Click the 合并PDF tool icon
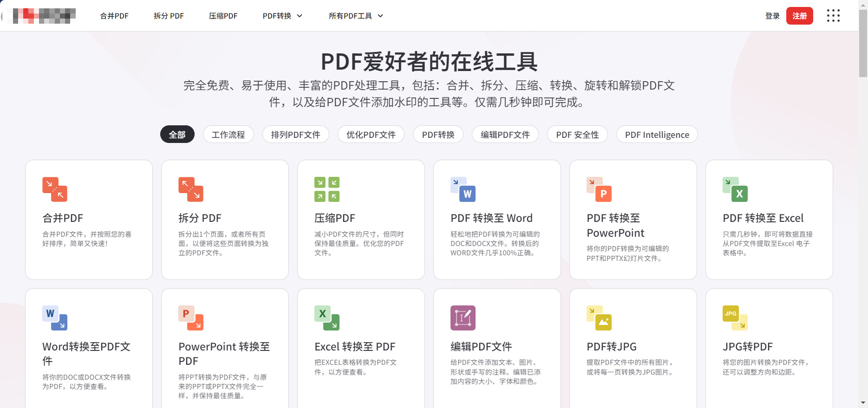868x408 pixels. click(55, 189)
